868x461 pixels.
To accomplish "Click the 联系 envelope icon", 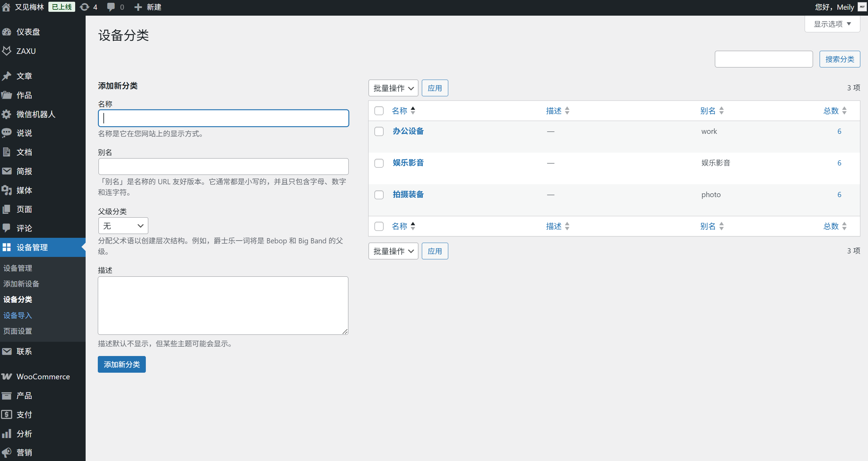I will click(x=7, y=351).
